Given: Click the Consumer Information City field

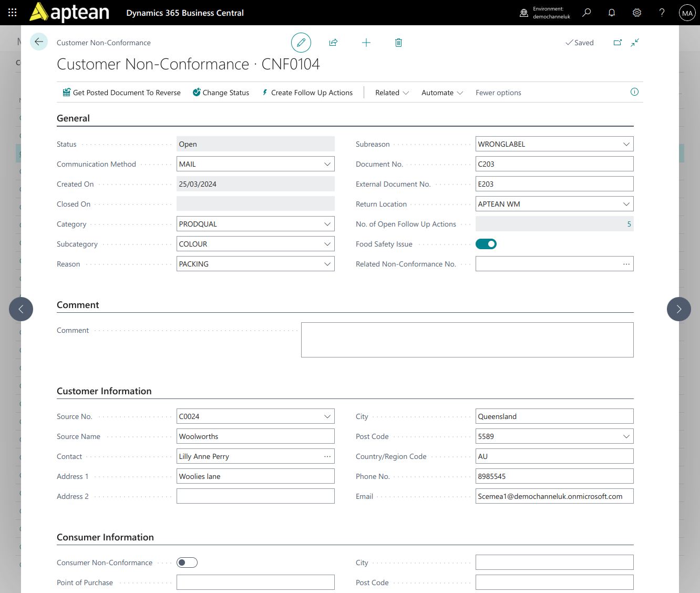Looking at the screenshot, I should click(x=554, y=563).
